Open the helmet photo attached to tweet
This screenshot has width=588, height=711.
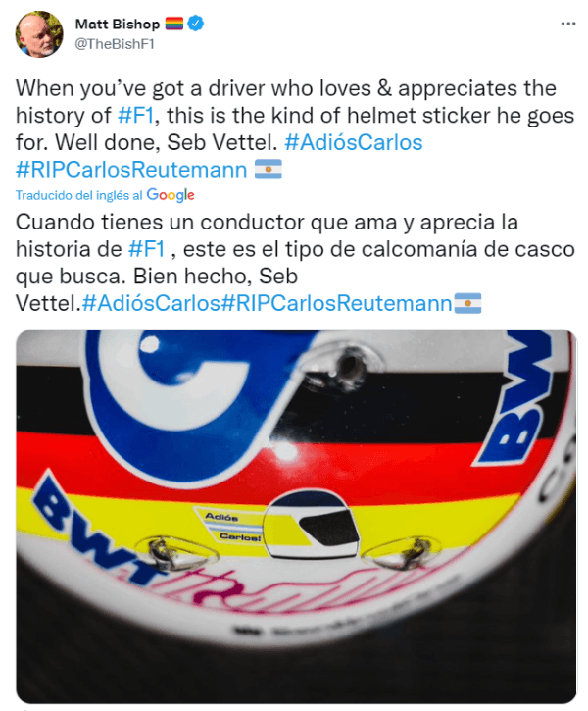point(296,516)
